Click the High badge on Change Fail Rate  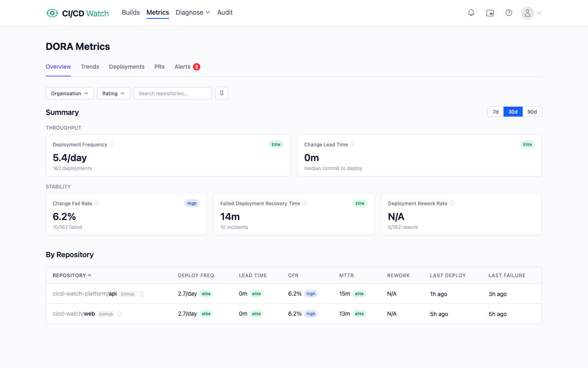point(192,203)
